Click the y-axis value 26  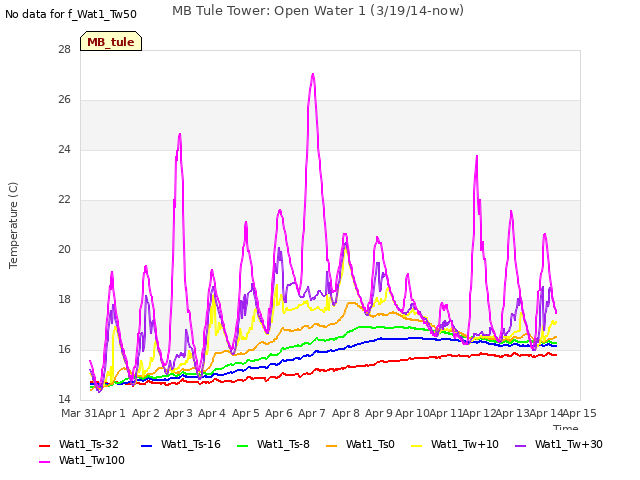[64, 100]
